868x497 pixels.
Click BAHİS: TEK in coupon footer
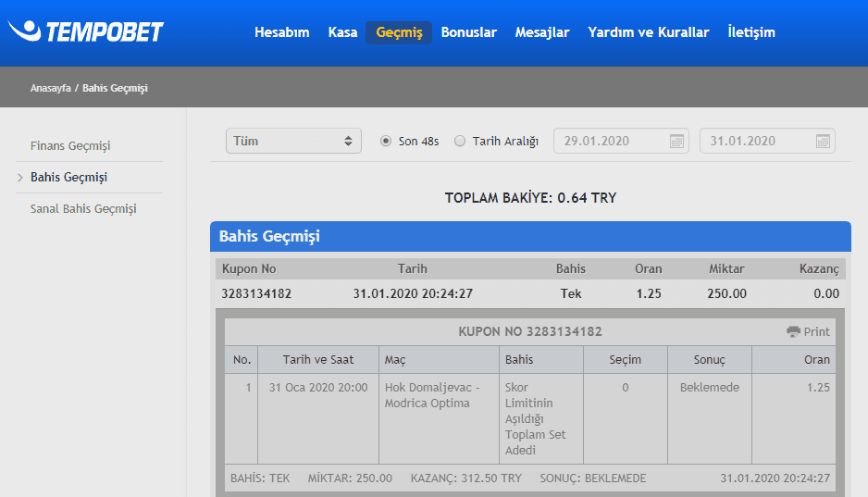[260, 478]
